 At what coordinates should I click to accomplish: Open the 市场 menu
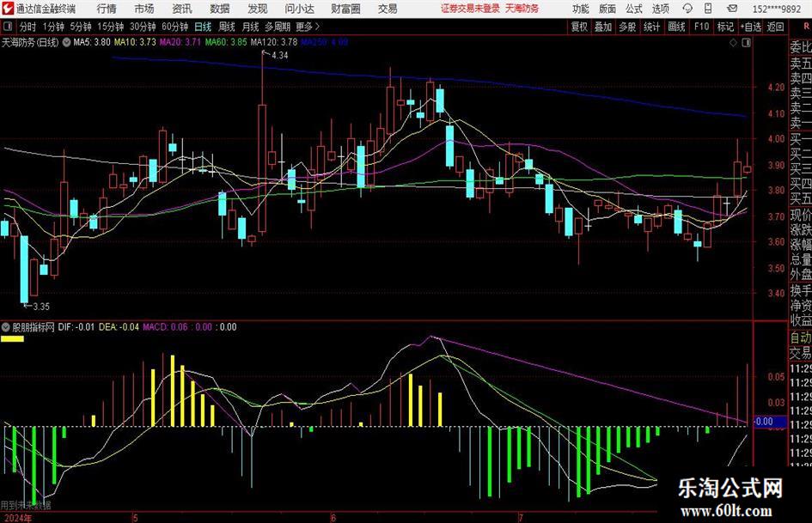(x=144, y=9)
